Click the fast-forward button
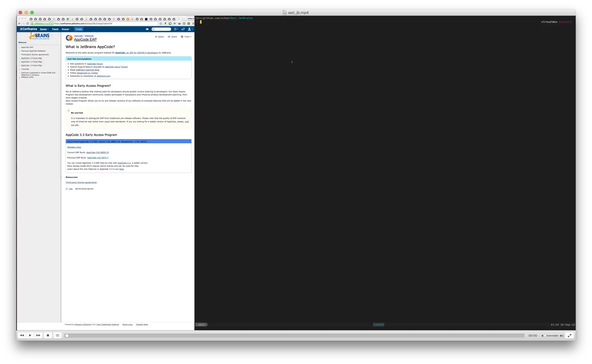 38,335
